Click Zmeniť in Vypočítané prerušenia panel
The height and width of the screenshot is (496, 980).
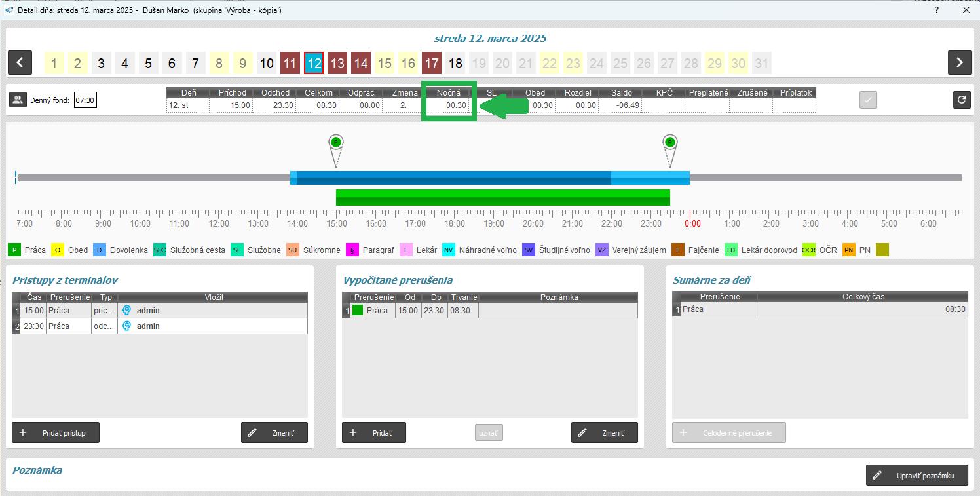(605, 433)
